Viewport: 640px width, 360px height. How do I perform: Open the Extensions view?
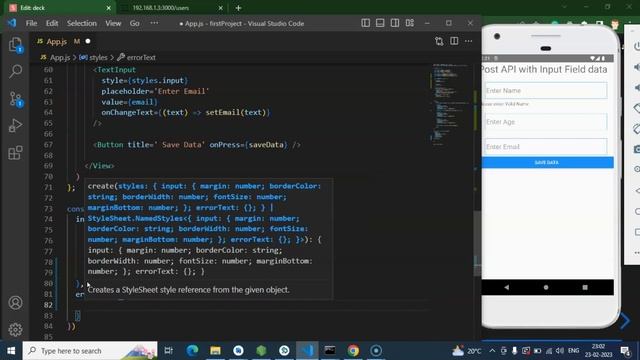(x=16, y=153)
